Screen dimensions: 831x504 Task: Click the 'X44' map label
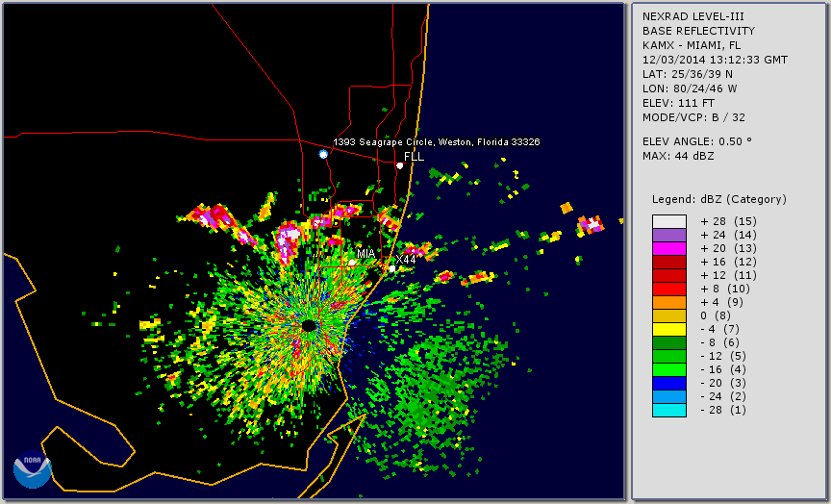[x=406, y=260]
